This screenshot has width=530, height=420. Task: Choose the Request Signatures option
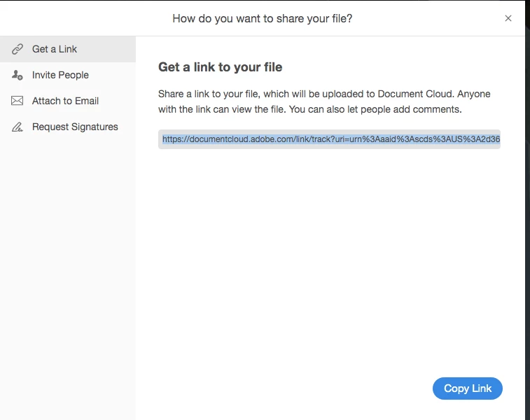click(68, 127)
